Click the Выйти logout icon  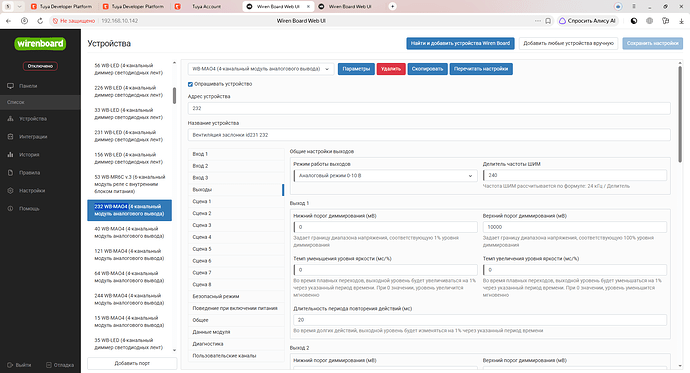coord(10,365)
